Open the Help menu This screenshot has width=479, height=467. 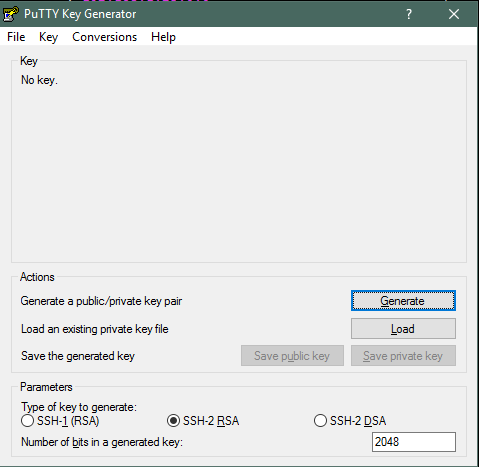click(163, 37)
